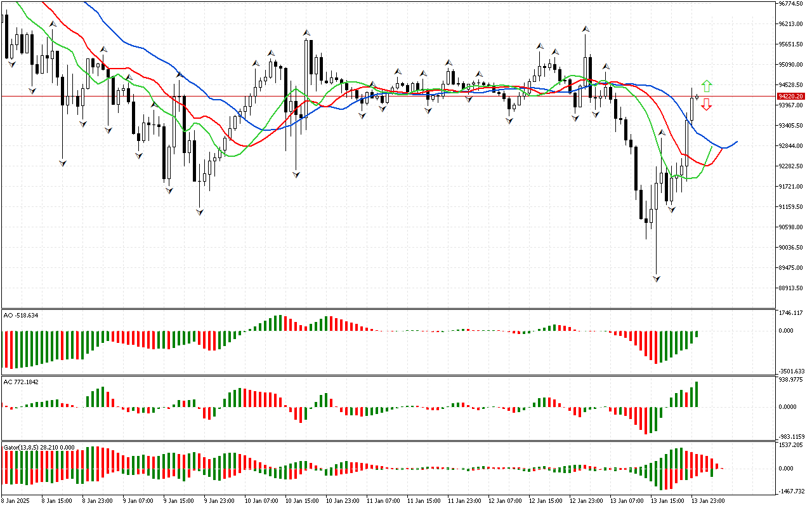Click the 90598.00 price axis label
Image resolution: width=812 pixels, height=508 pixels.
pyautogui.click(x=790, y=227)
